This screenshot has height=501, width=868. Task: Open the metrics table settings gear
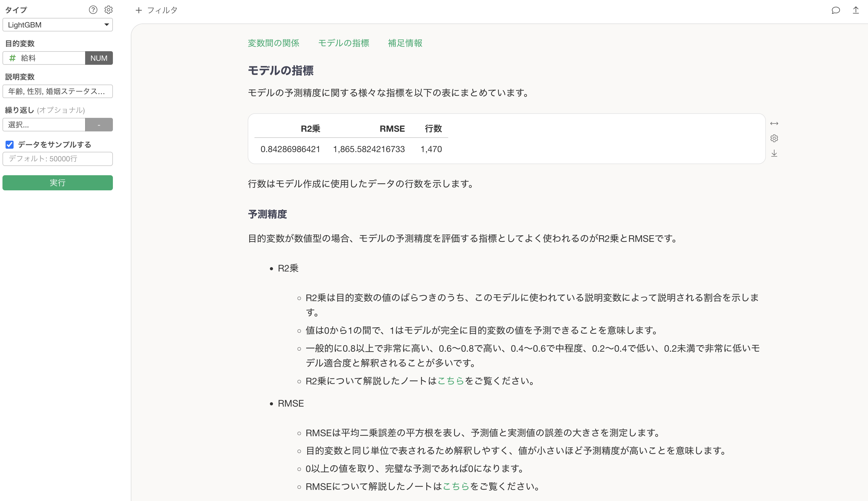coord(774,138)
